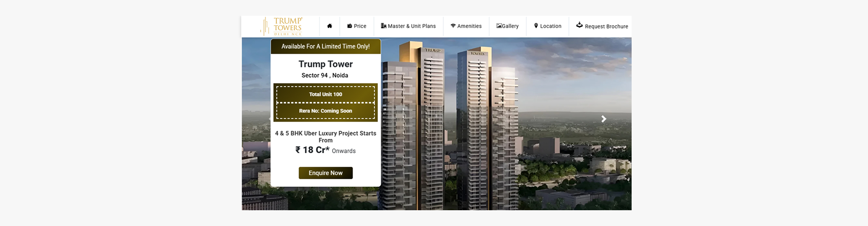Click the Available For A Limited Time Only banner
This screenshot has height=226, width=868.
pyautogui.click(x=326, y=46)
